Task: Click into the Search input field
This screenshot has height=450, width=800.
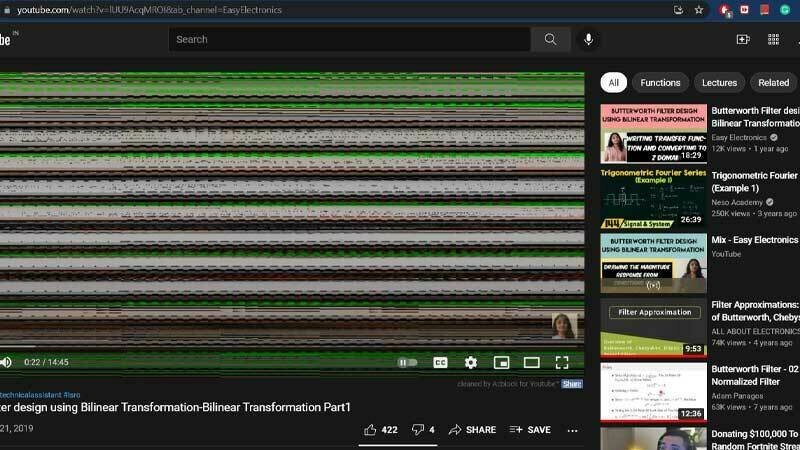Action: [x=349, y=39]
